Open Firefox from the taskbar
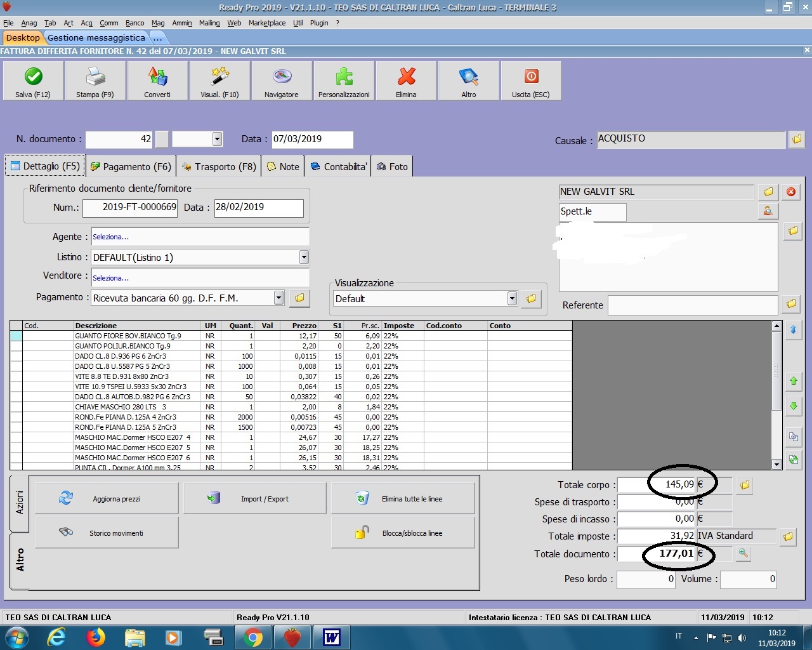The image size is (812, 650). click(96, 637)
